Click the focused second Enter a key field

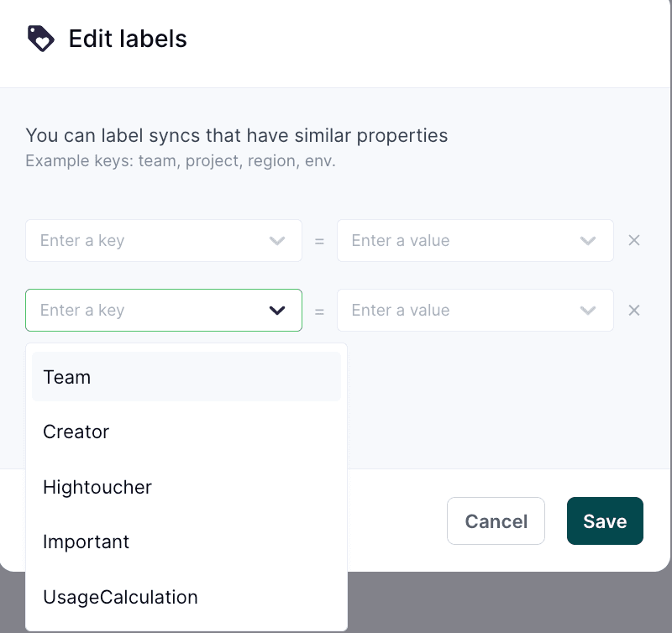pyautogui.click(x=164, y=310)
